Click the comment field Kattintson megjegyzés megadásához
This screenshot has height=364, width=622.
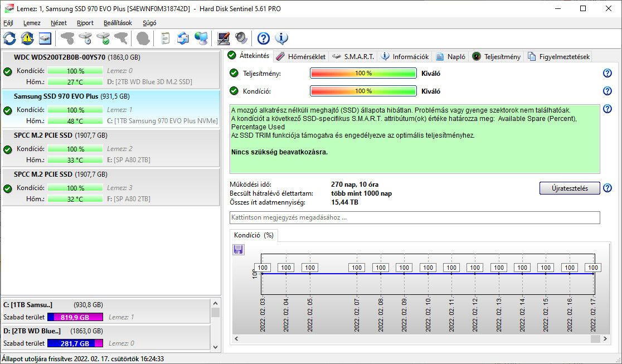[415, 217]
